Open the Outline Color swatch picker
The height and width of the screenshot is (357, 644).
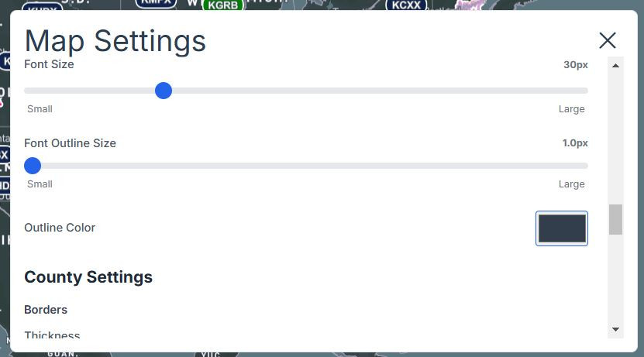coord(561,228)
